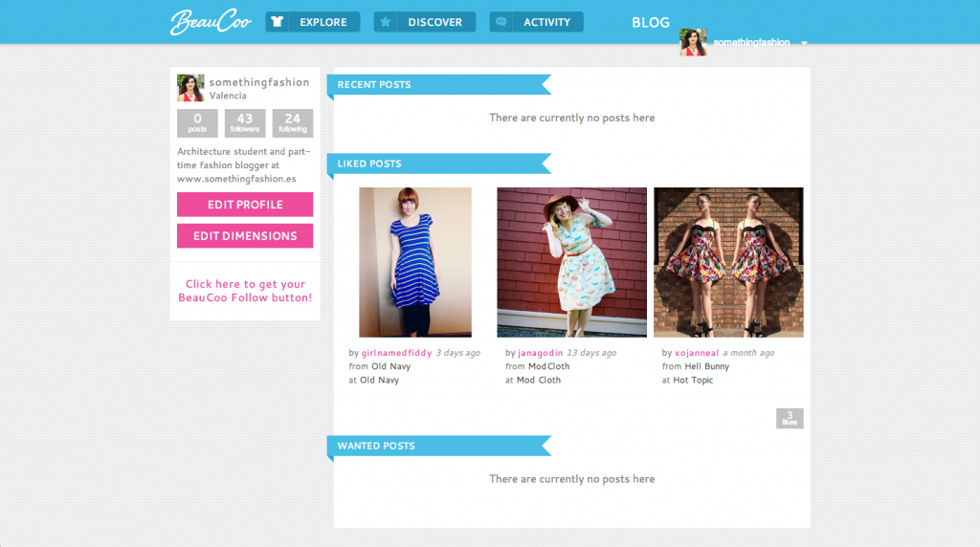Click the sidebar profile picture

tap(190, 88)
